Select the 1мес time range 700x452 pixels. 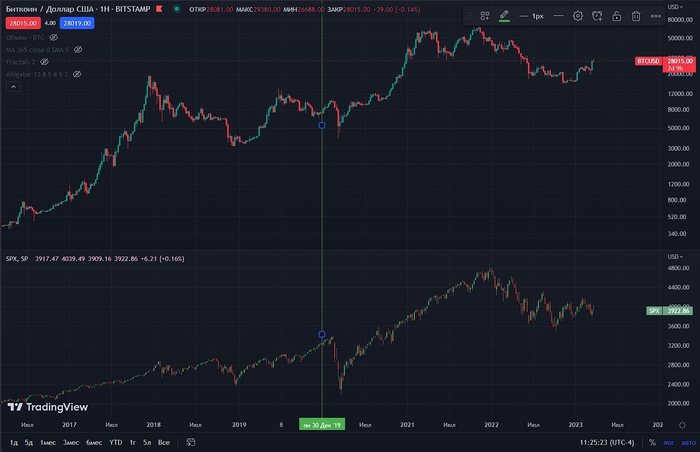pos(47,442)
